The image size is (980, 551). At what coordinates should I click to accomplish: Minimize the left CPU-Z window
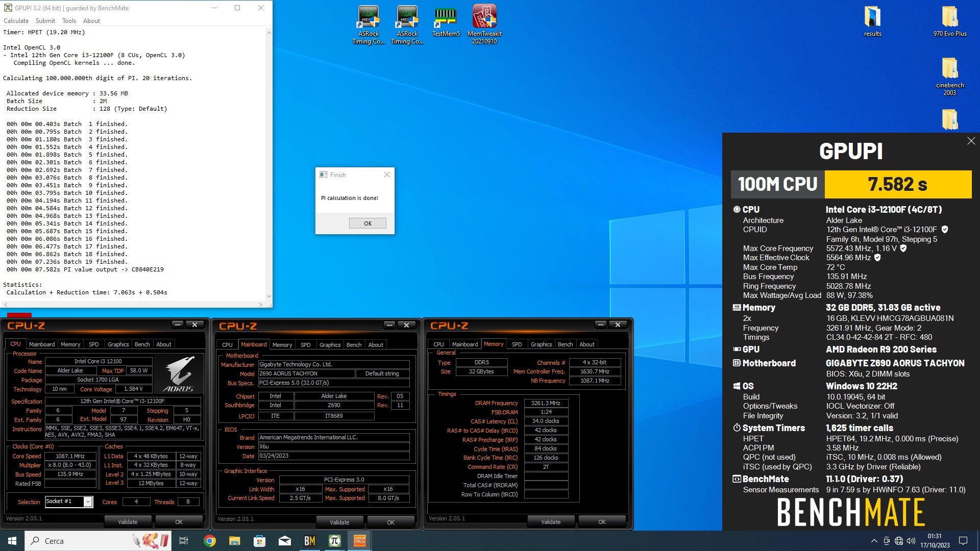tap(177, 324)
